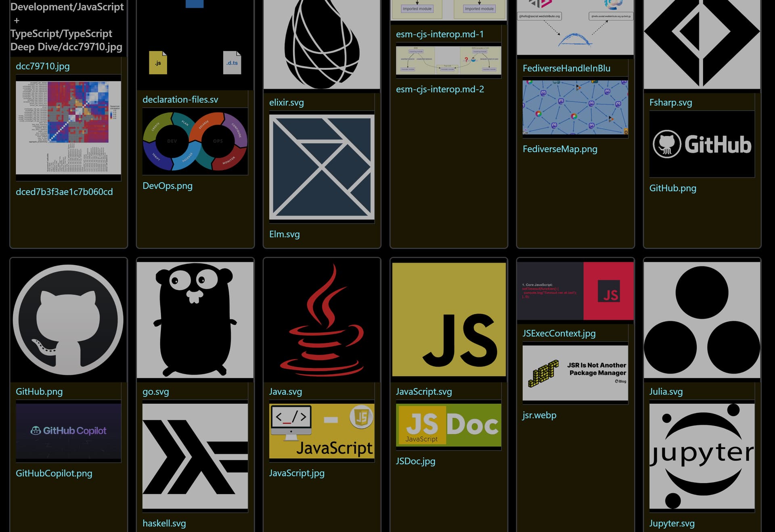Open the Julia.svg file link
This screenshot has height=532, width=775.
pos(666,391)
